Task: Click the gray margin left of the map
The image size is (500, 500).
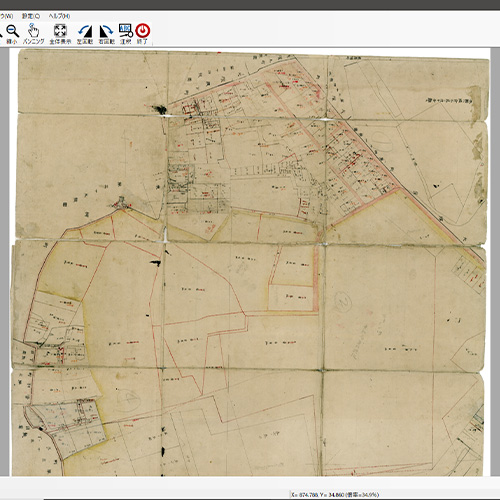Action: click(x=4, y=260)
